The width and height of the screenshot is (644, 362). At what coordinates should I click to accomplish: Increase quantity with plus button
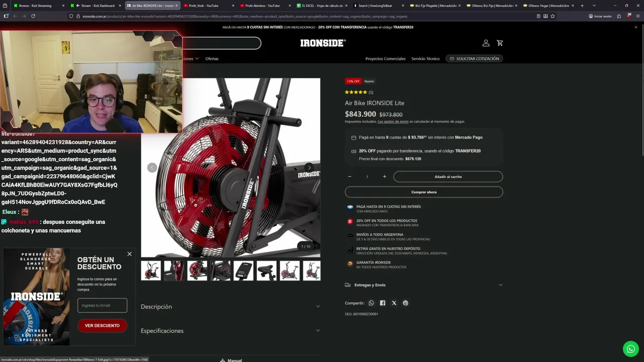click(x=384, y=176)
